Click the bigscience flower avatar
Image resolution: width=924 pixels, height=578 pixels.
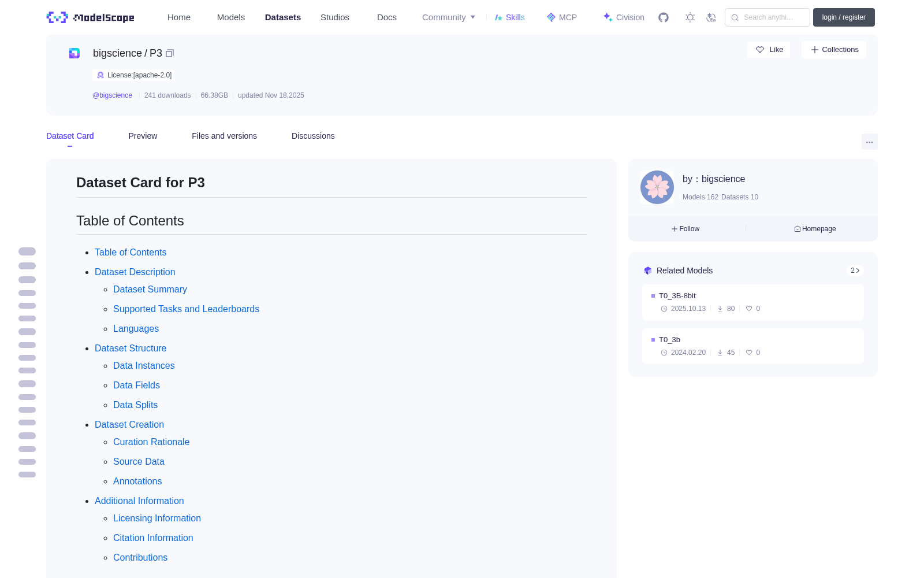point(657,187)
